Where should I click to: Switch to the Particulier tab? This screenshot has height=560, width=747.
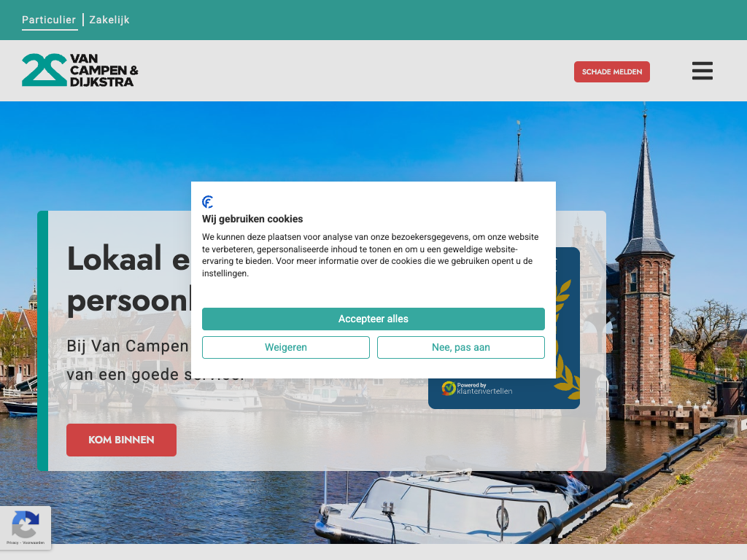[x=49, y=20]
